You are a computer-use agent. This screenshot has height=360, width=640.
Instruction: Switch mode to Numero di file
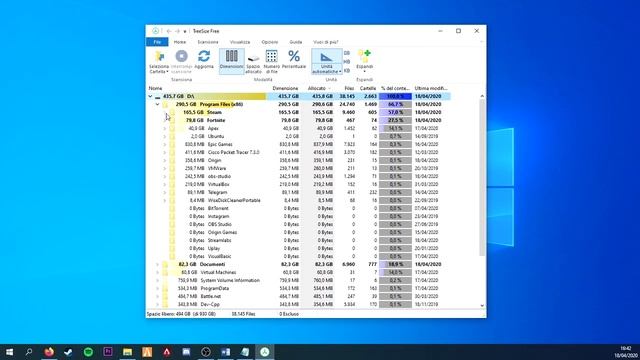[x=271, y=61]
